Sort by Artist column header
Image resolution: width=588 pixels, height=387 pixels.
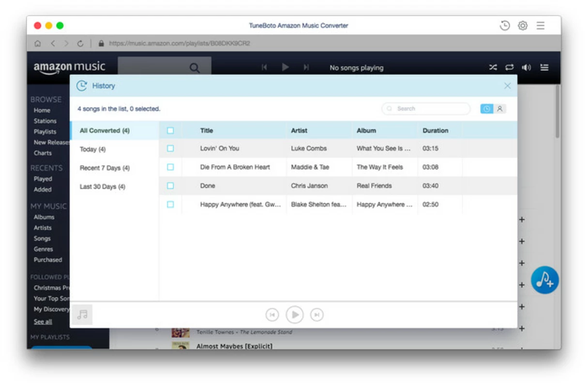click(x=299, y=131)
